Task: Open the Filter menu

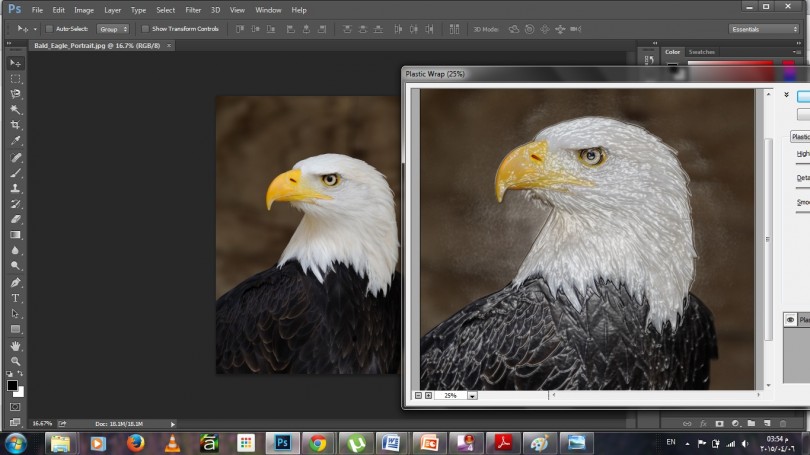Action: 193,10
